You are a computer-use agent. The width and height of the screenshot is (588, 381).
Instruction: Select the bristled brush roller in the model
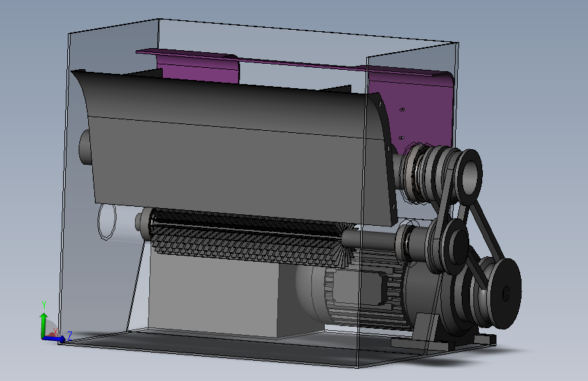click(x=251, y=238)
